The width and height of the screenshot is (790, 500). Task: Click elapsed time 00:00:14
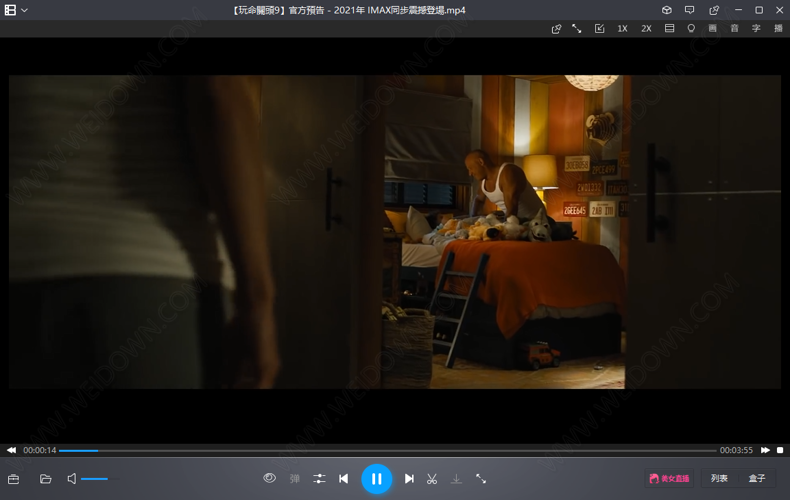39,450
